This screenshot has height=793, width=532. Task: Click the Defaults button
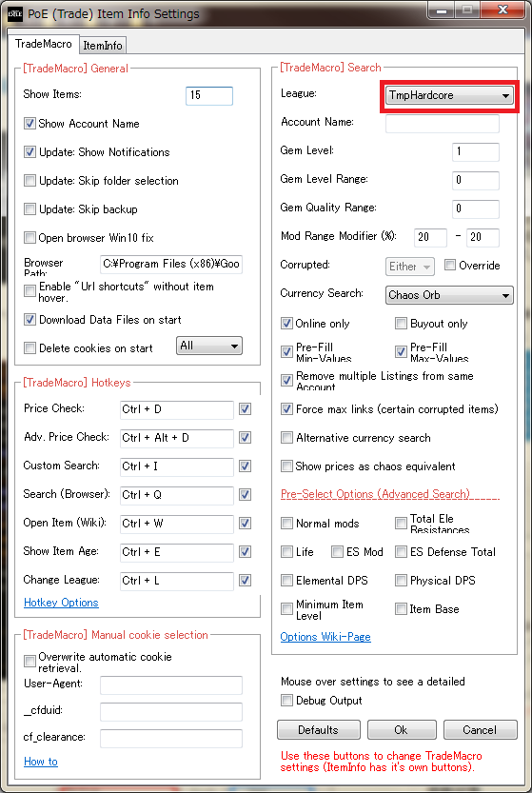[x=319, y=730]
